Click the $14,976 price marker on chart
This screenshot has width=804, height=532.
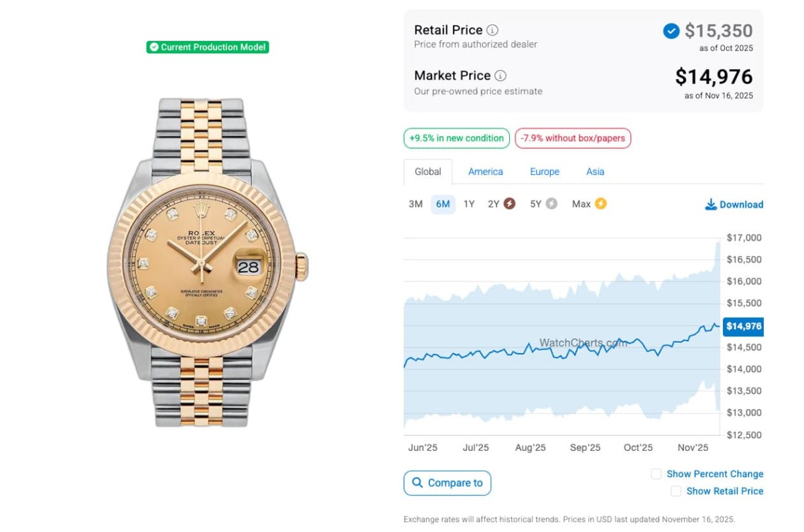(744, 326)
